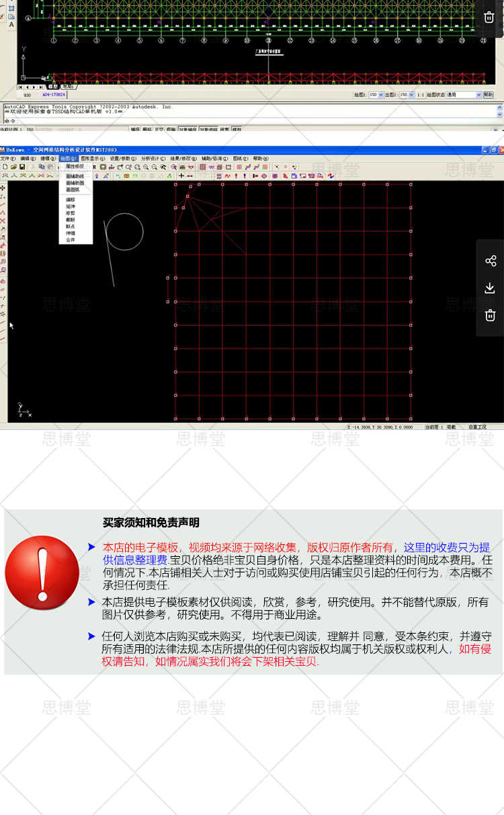Click the move cross icon on left toolbar
The width and height of the screenshot is (504, 815).
(3, 188)
